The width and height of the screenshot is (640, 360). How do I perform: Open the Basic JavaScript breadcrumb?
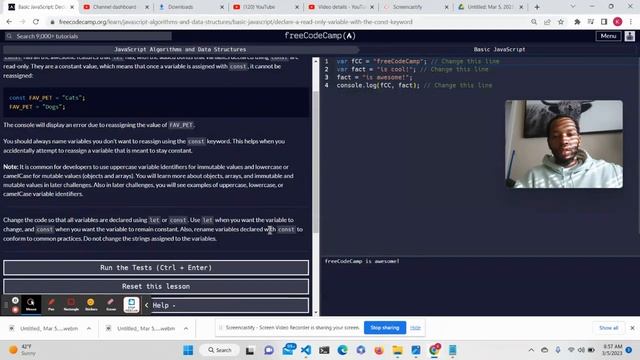tap(499, 49)
